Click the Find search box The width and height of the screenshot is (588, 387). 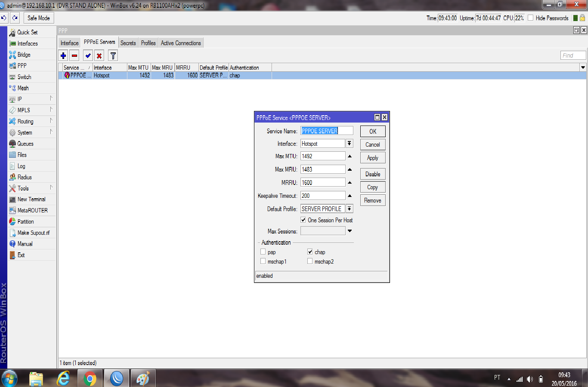coord(573,55)
